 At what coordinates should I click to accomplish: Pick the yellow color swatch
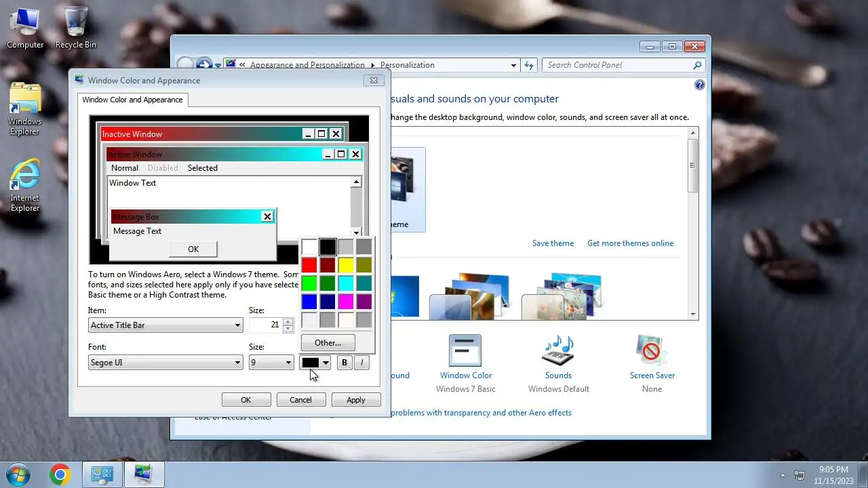click(x=346, y=265)
